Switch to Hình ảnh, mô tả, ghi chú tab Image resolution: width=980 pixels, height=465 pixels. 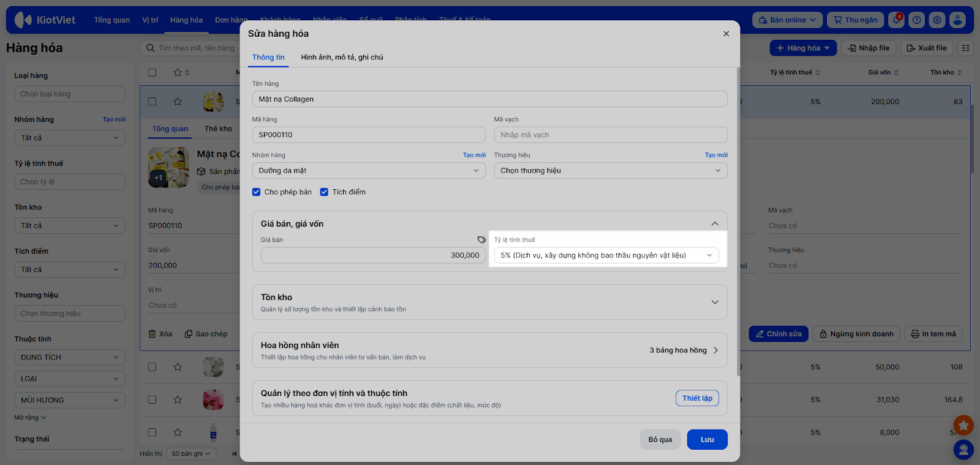(342, 57)
